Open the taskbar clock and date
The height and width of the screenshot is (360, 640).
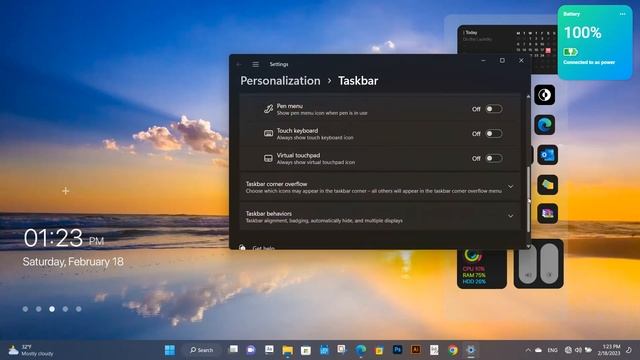click(609, 350)
